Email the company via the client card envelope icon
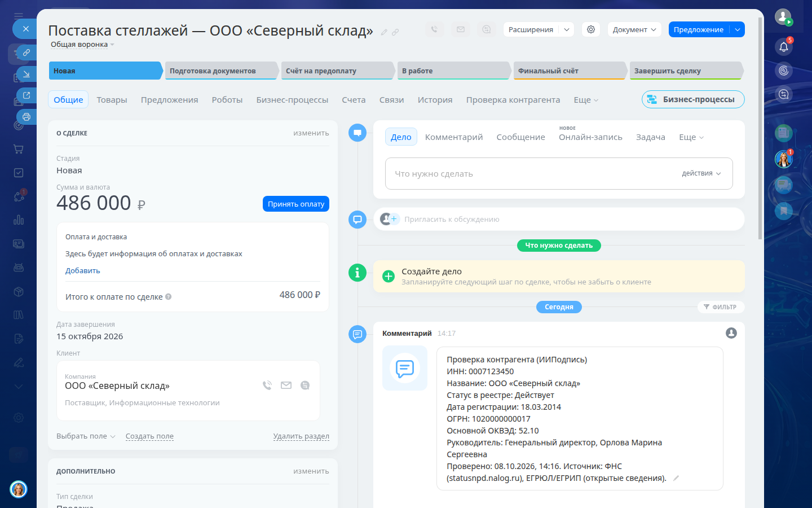This screenshot has height=508, width=812. (x=286, y=386)
